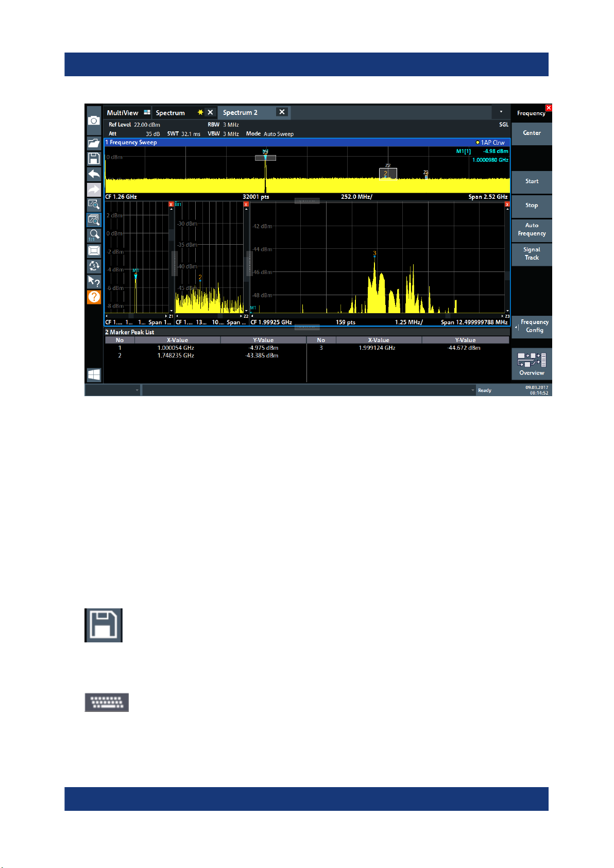Click the MultiView grid icon
The width and height of the screenshot is (614, 868).
(x=147, y=112)
